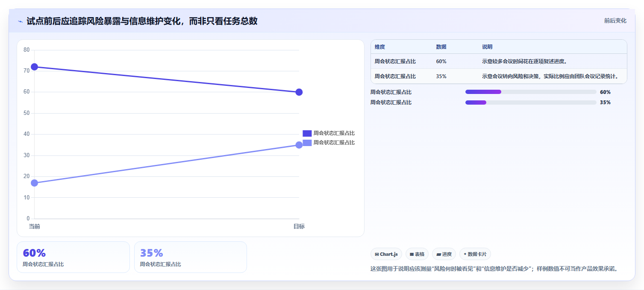The height and width of the screenshot is (290, 644).
Task: Click the 0 y-axis label
Action: coord(28,219)
